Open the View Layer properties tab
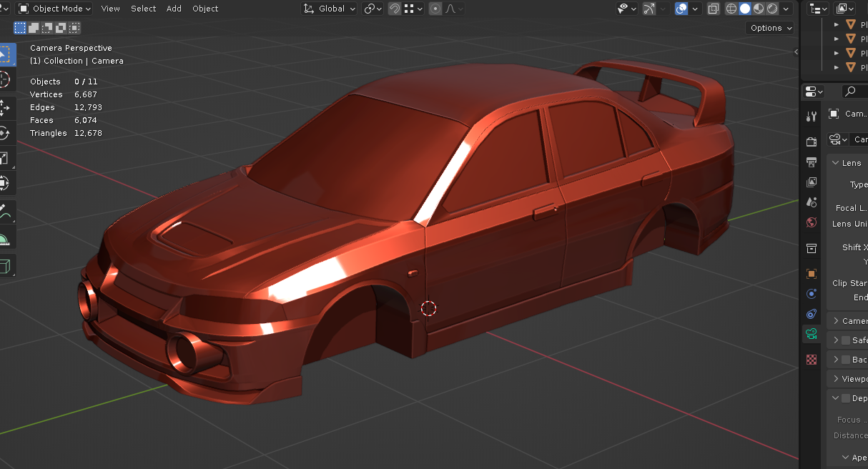The width and height of the screenshot is (868, 469). tap(812, 182)
